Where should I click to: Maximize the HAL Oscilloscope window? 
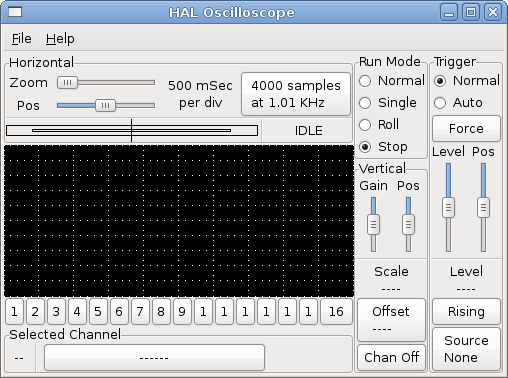[x=471, y=12]
